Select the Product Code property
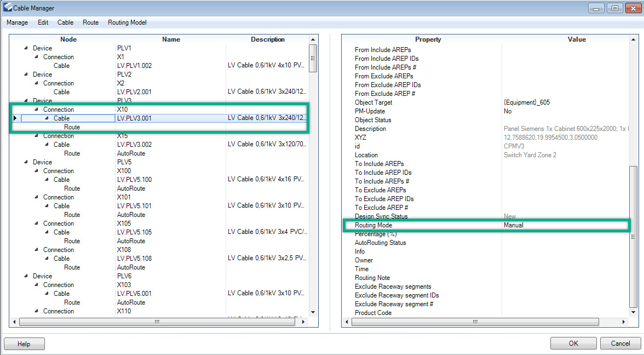 (x=373, y=313)
